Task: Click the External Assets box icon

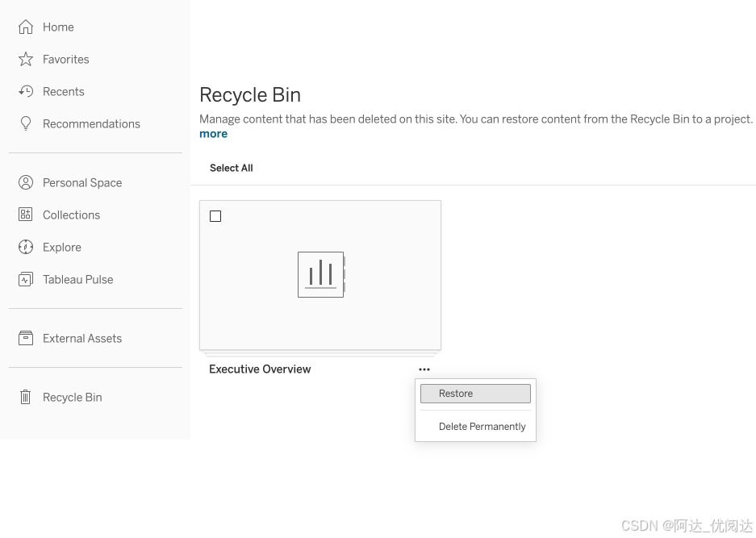Action: pyautogui.click(x=26, y=339)
